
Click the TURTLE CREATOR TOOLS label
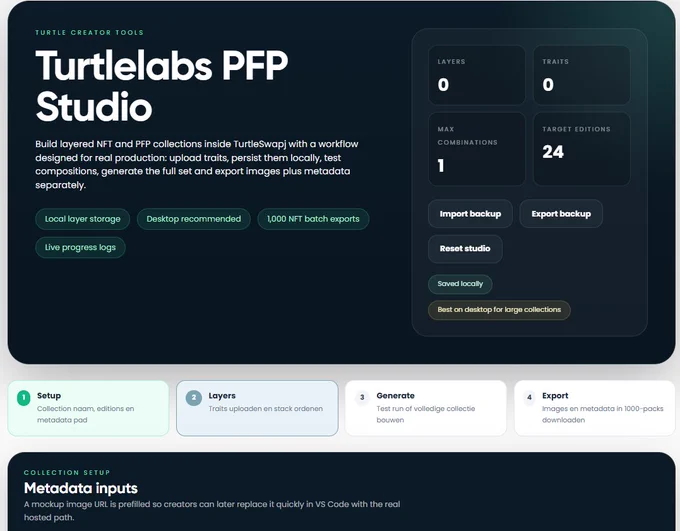[89, 33]
